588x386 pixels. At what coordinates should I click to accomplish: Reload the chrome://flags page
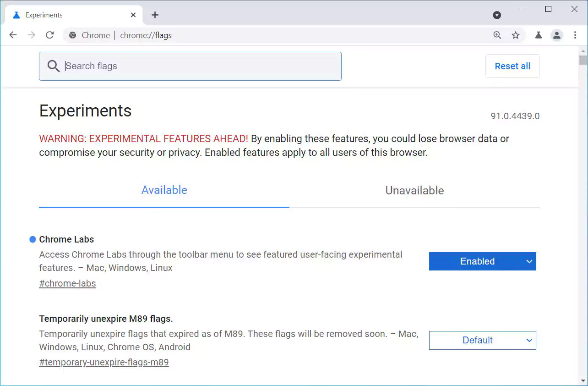(x=50, y=35)
